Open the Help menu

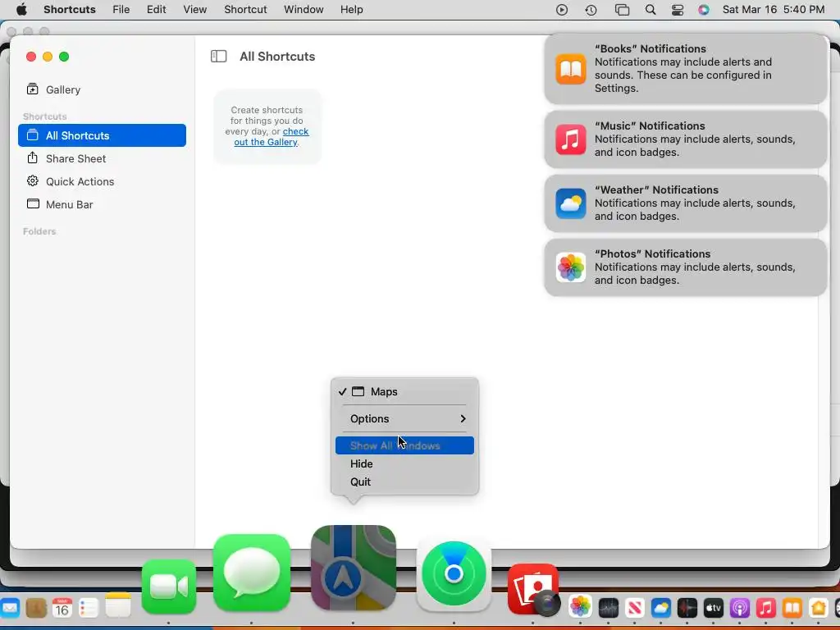351,10
